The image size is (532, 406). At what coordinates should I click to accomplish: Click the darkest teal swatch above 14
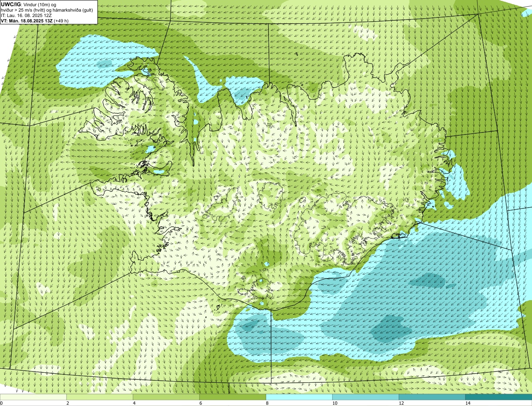(499, 397)
